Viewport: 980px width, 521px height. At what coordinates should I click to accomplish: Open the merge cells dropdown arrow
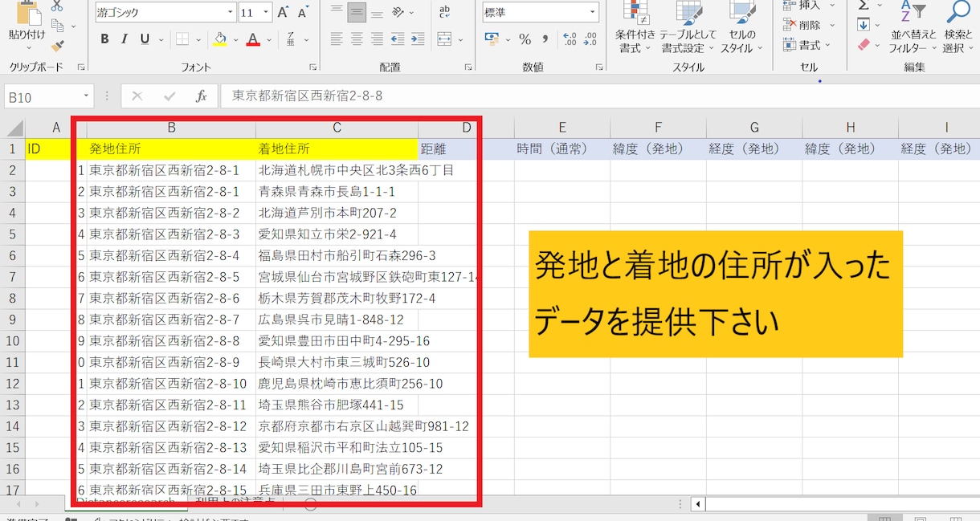click(459, 39)
